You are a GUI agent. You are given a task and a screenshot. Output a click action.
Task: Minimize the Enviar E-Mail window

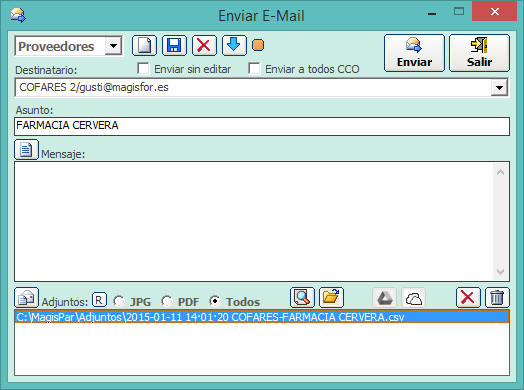432,14
